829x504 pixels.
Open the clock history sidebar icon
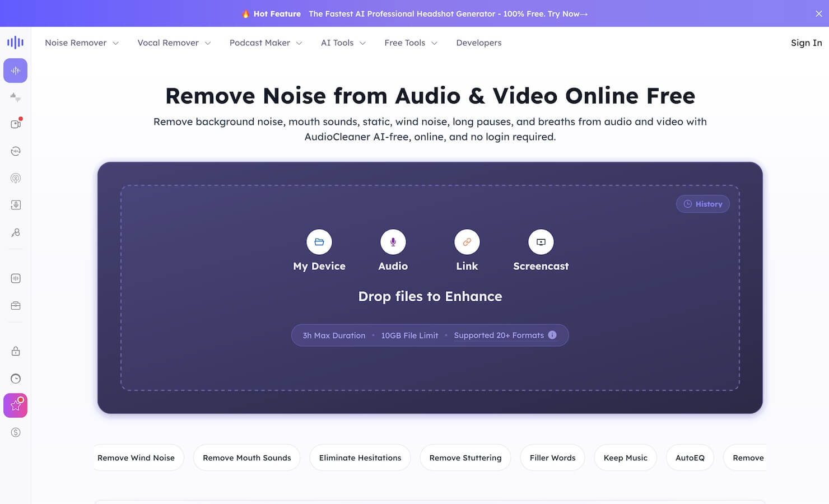[x=15, y=379]
